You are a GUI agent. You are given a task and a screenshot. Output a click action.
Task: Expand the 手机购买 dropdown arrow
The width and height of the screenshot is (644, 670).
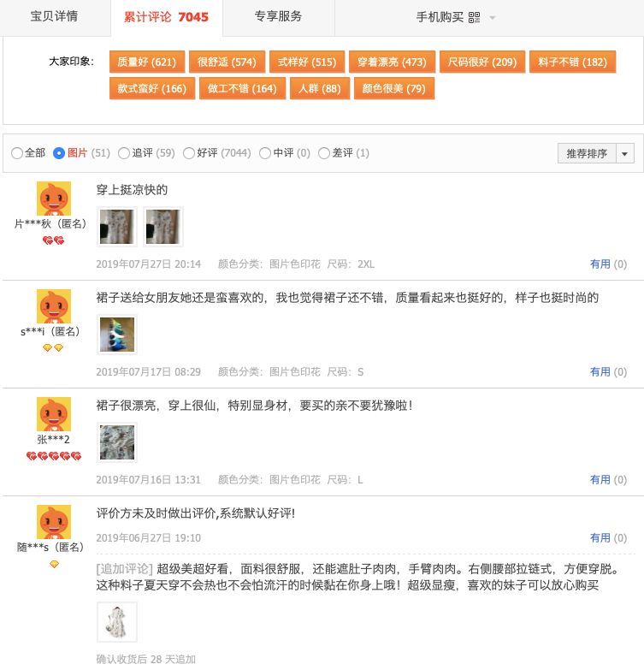493,18
